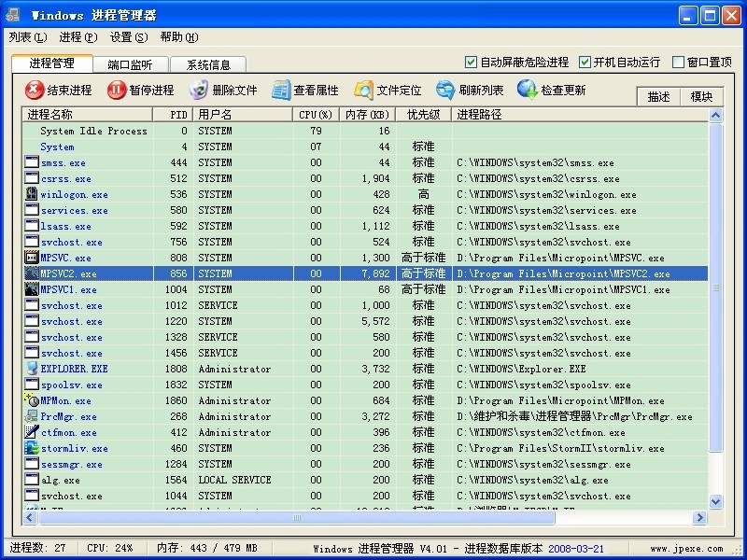747x560 pixels.
Task: Click the winlogon.exe process icon
Action: 32,194
